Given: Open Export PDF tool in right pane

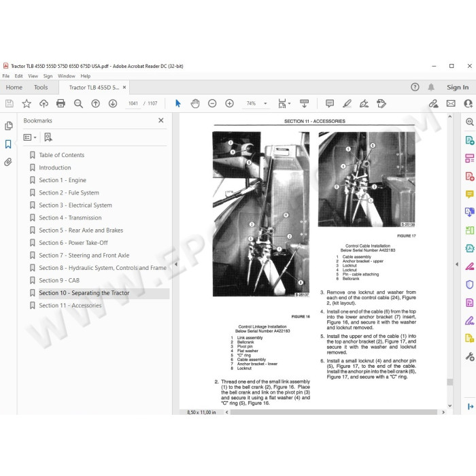Looking at the screenshot, I should pos(470,140).
